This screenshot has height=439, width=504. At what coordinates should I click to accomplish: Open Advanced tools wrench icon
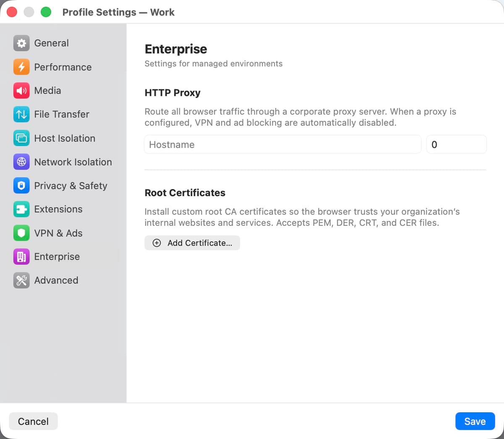coord(21,280)
